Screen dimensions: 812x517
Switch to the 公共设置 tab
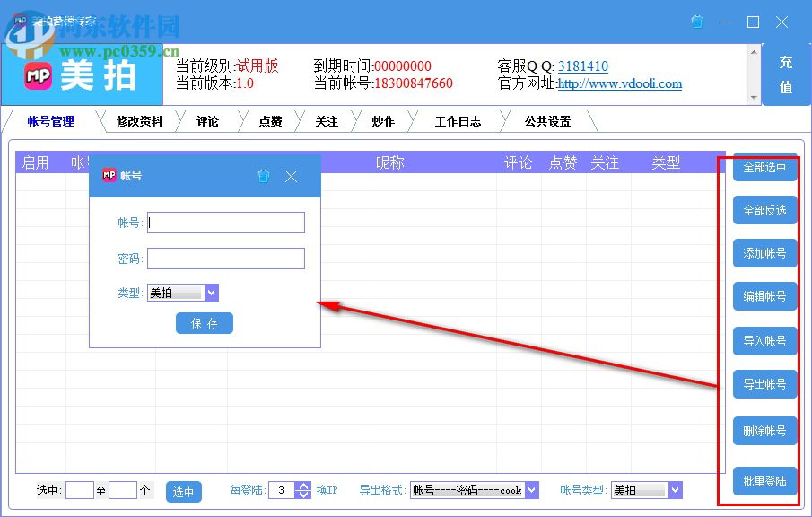[549, 121]
